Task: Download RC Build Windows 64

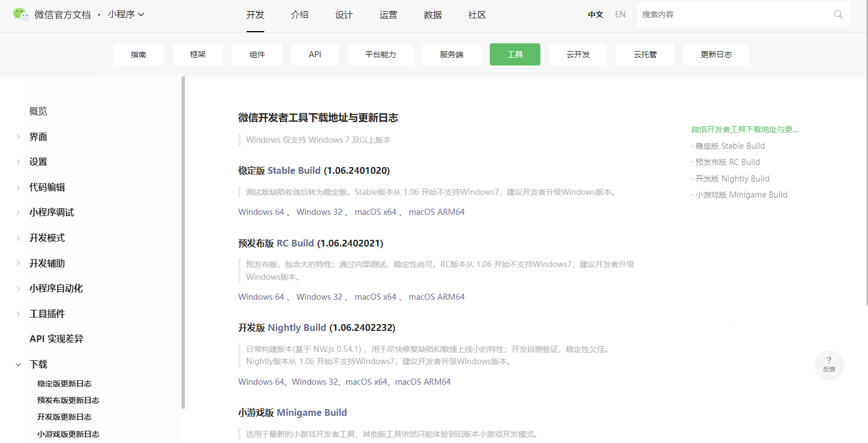Action: tap(261, 297)
